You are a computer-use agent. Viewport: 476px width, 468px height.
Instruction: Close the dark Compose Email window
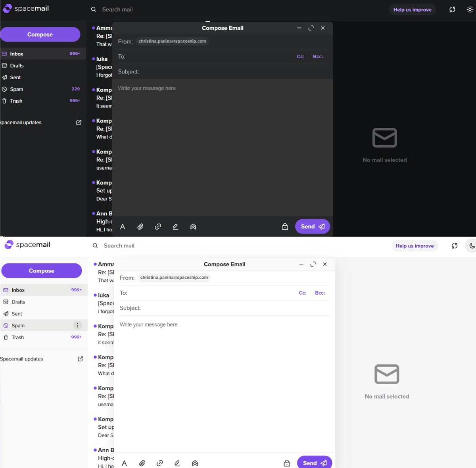coord(323,28)
